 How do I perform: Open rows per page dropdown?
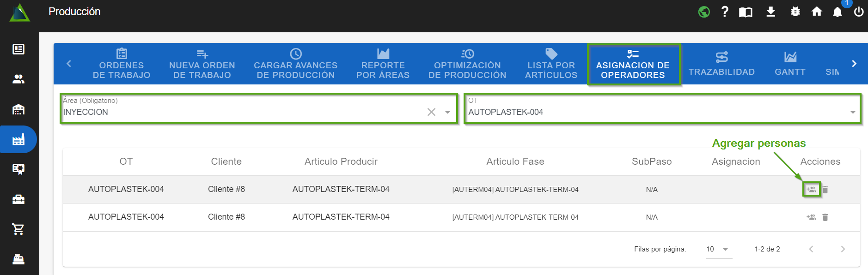(x=718, y=249)
